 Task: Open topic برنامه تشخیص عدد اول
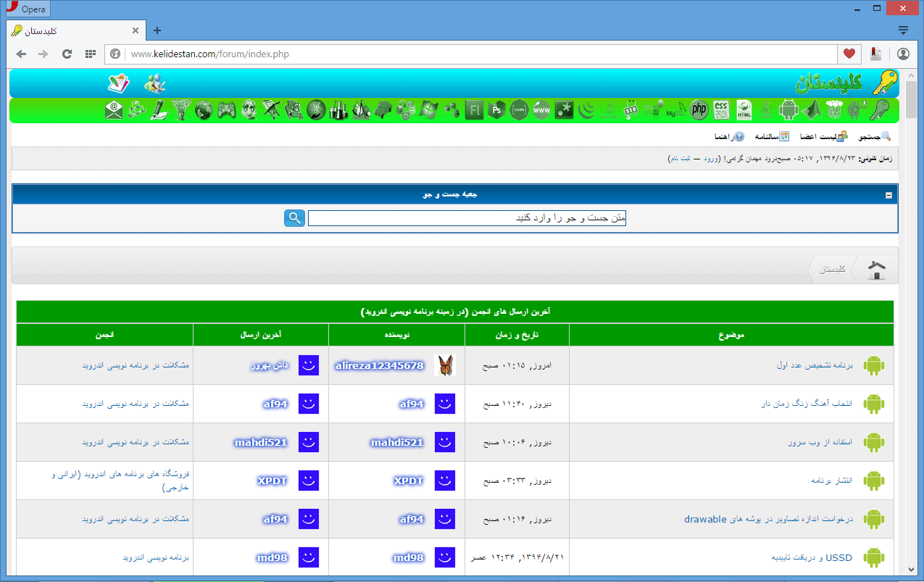[x=815, y=365]
